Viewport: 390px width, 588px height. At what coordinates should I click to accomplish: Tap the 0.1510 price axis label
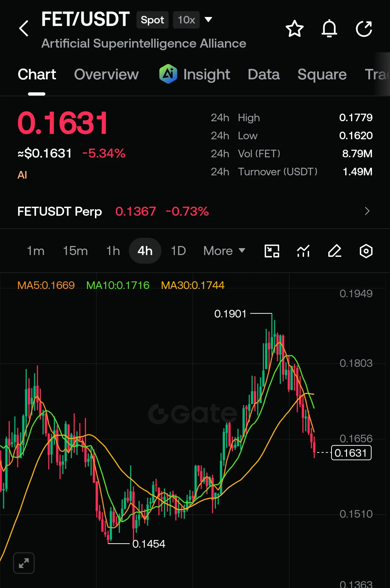(x=356, y=514)
